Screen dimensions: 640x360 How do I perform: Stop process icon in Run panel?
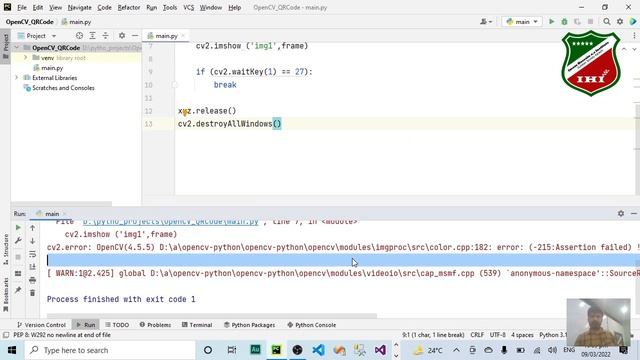coord(18,257)
